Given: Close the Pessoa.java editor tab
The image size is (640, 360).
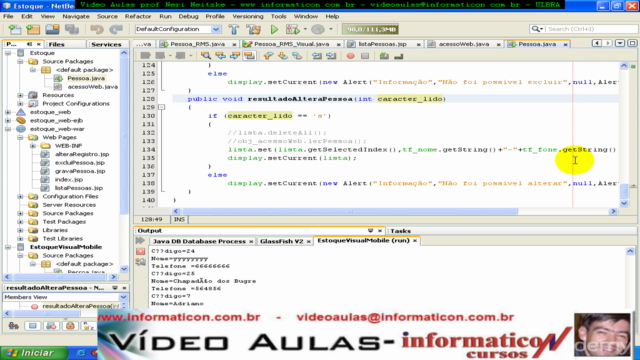Looking at the screenshot, I should tap(565, 44).
